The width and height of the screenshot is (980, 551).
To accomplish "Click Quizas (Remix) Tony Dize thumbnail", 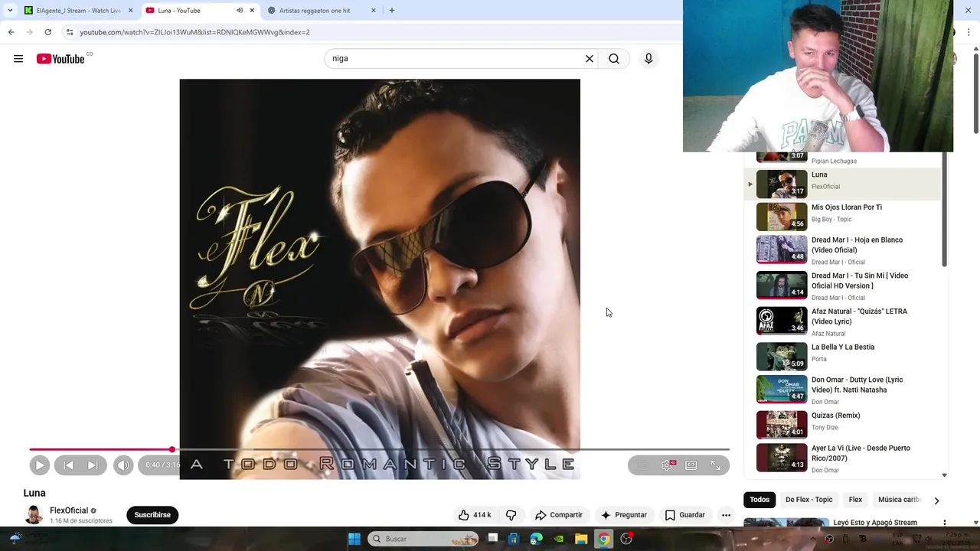I will [782, 425].
